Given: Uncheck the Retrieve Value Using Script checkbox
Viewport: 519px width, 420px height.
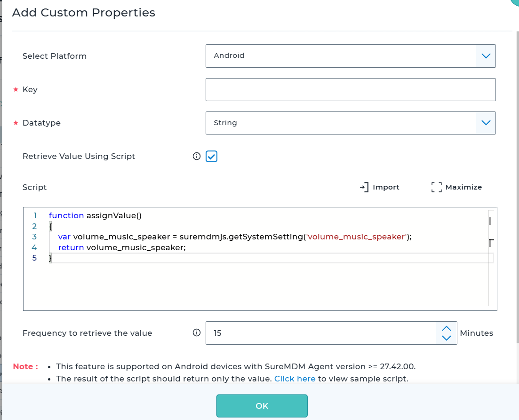Looking at the screenshot, I should click(212, 157).
